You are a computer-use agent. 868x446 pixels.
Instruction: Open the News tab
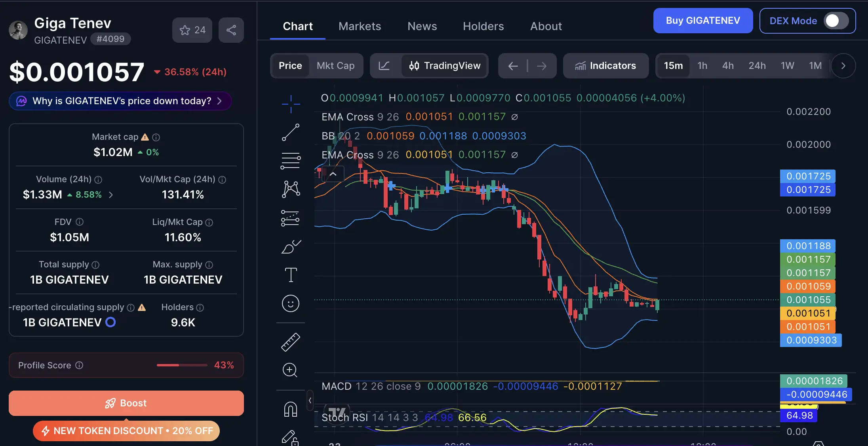(x=422, y=26)
